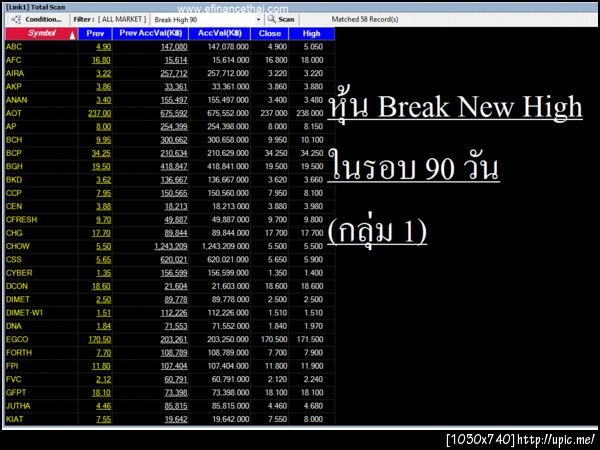Image resolution: width=600 pixels, height=450 pixels.
Task: Select the GFPT symbol
Action: point(16,393)
